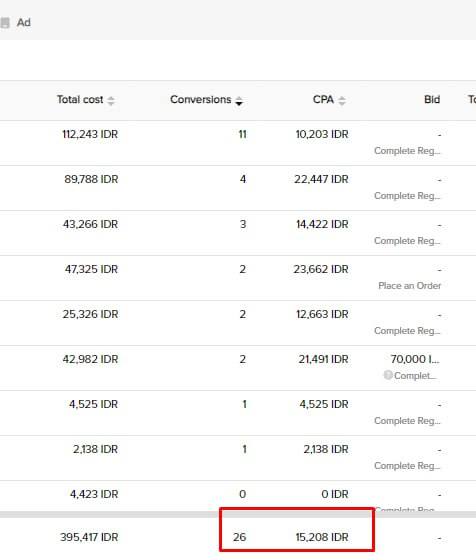Sort by CPA arrows icon

342,101
